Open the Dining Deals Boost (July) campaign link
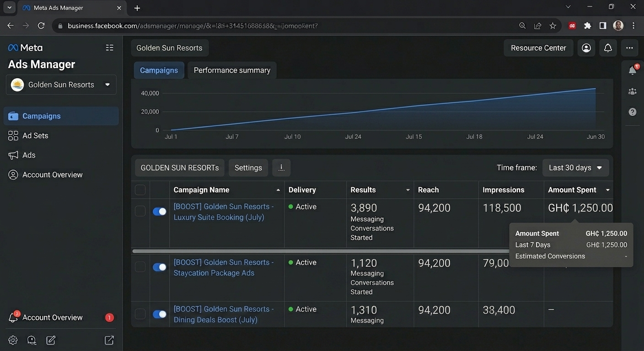Image resolution: width=644 pixels, height=351 pixels. tap(224, 314)
